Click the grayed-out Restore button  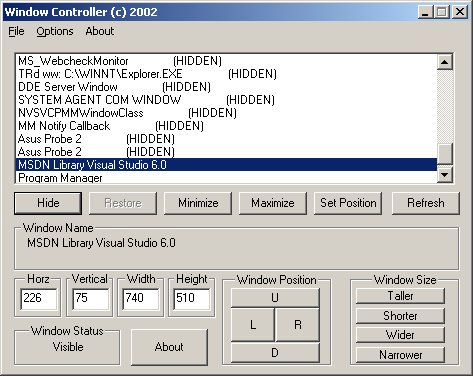tap(123, 203)
